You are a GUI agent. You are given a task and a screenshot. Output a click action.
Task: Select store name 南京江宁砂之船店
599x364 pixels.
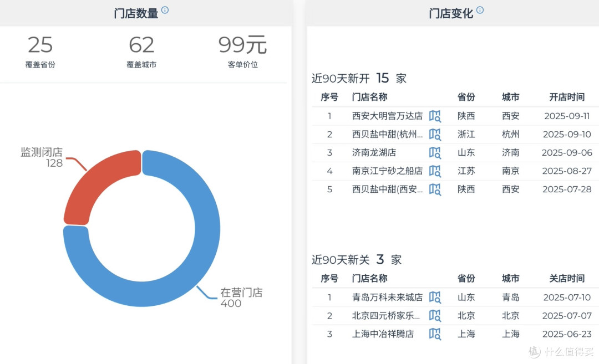pyautogui.click(x=387, y=171)
